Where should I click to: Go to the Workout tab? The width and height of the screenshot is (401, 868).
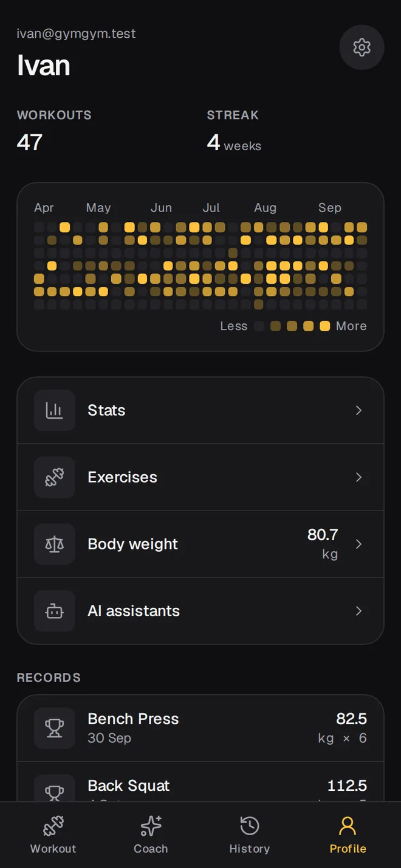(x=53, y=835)
